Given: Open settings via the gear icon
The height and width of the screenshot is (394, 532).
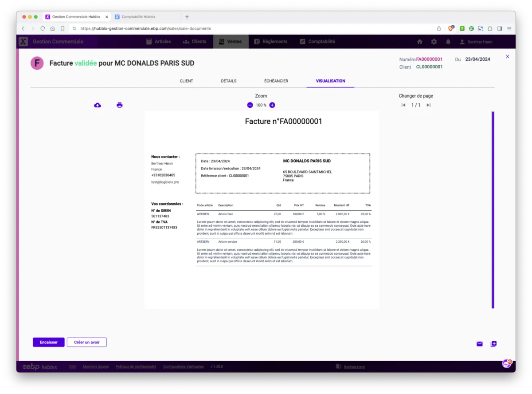Looking at the screenshot, I should [x=434, y=42].
